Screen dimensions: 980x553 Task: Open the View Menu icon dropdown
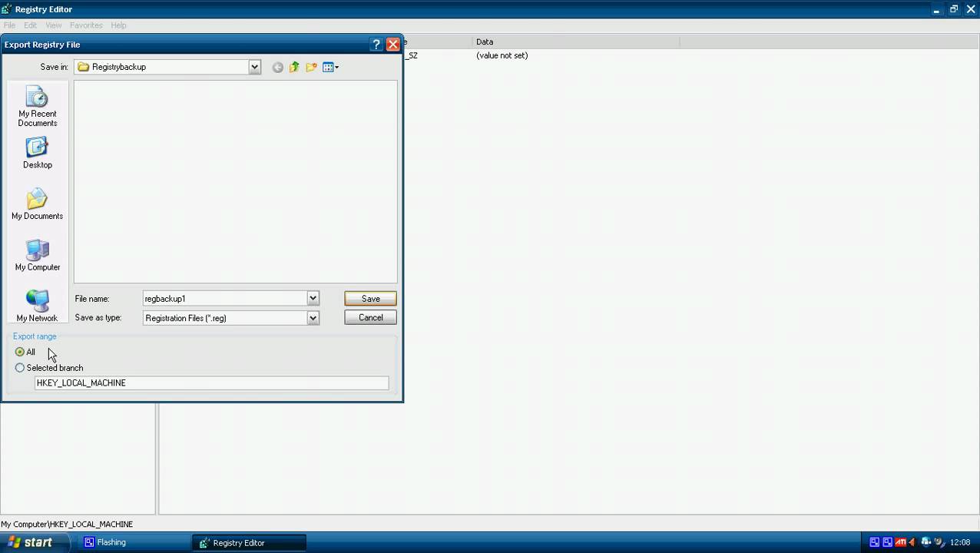[x=331, y=68]
